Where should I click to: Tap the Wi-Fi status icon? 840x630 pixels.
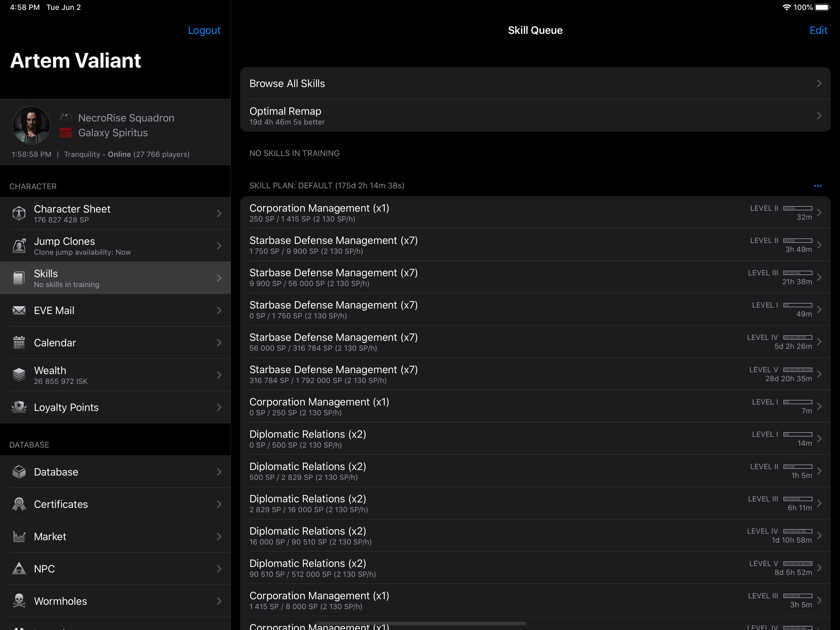coord(787,7)
